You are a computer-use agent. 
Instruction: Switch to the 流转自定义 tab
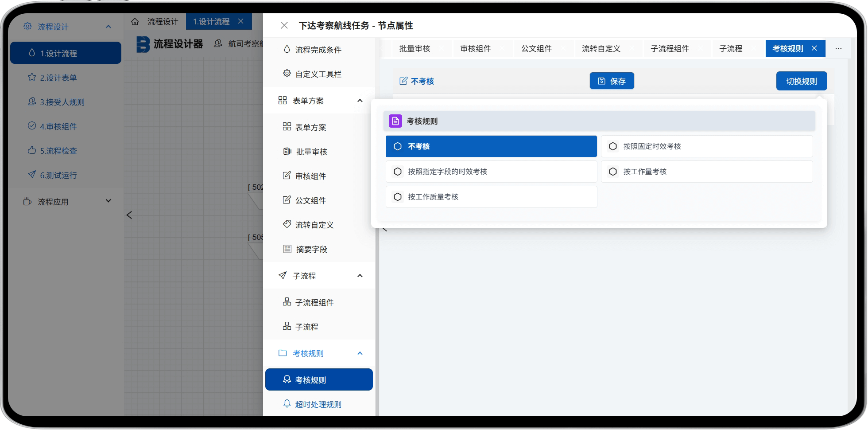pyautogui.click(x=601, y=49)
